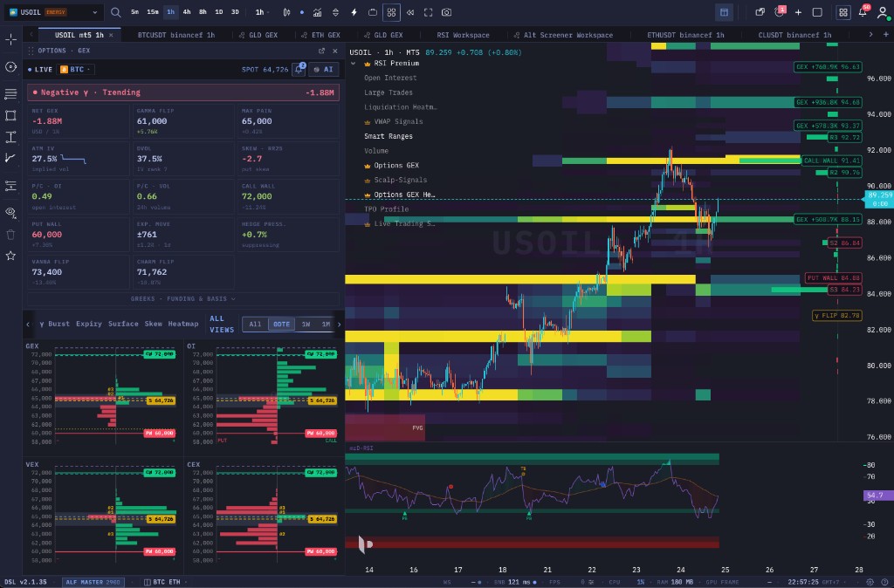This screenshot has width=894, height=588.
Task: Pop out the Options GEX panel
Action: (321, 51)
